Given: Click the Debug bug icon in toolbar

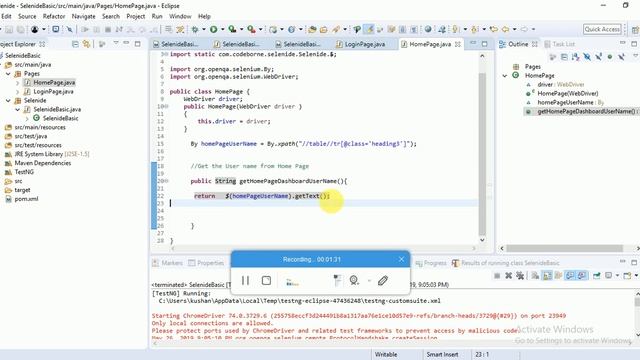Looking at the screenshot, I should coord(195,29).
